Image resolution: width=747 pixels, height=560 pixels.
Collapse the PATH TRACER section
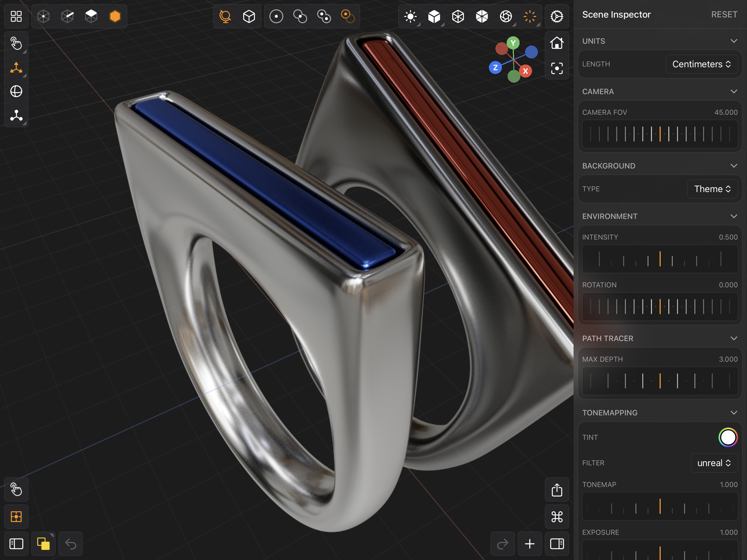(x=733, y=338)
